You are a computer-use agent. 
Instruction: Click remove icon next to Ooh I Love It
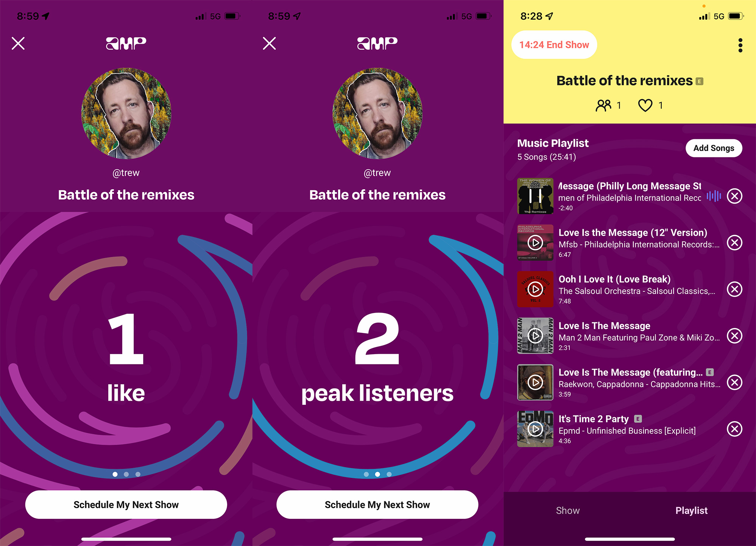[734, 288]
